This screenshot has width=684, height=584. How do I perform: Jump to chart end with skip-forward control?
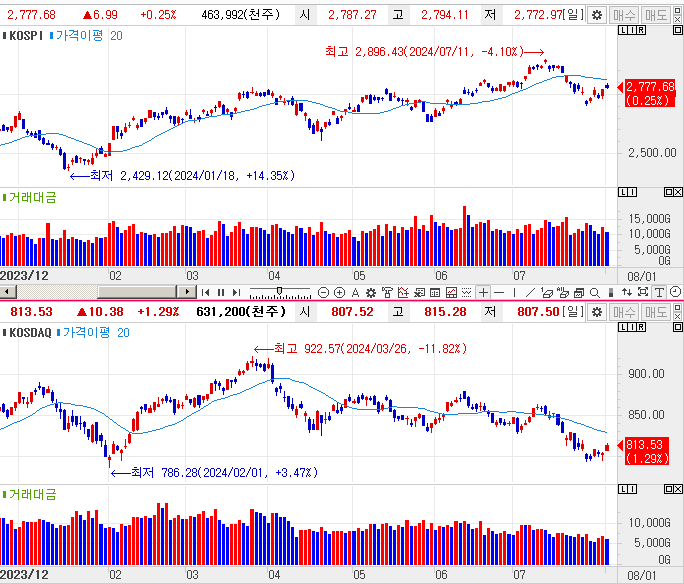coord(236,292)
